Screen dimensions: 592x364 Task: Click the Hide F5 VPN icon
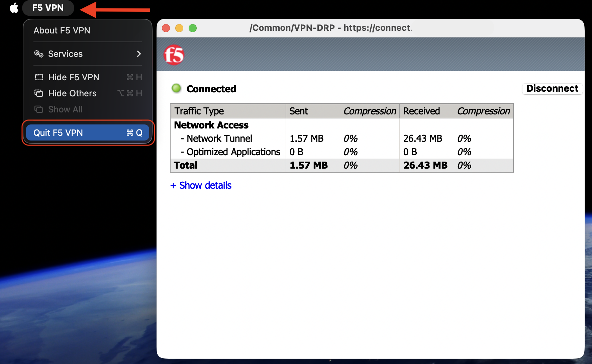pos(39,77)
